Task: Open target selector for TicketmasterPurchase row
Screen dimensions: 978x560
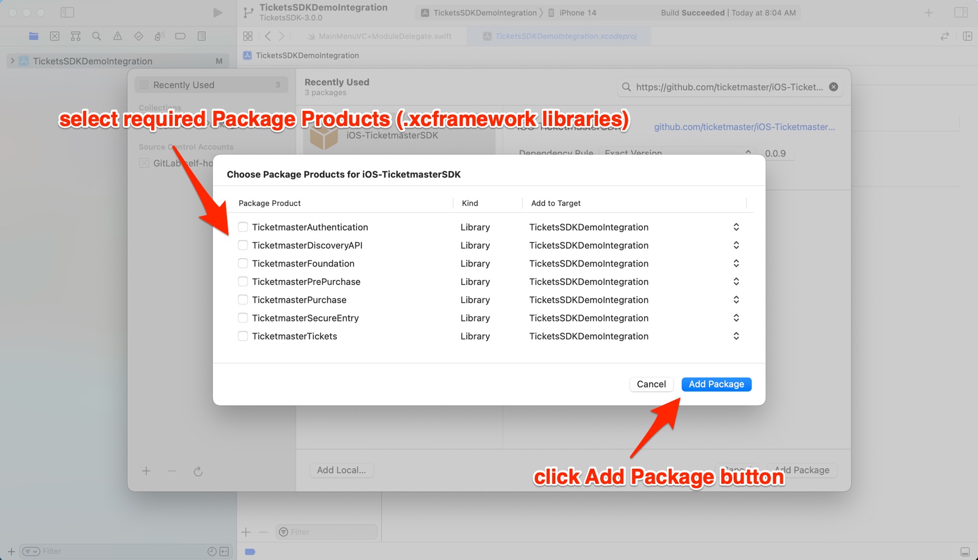Action: click(736, 300)
